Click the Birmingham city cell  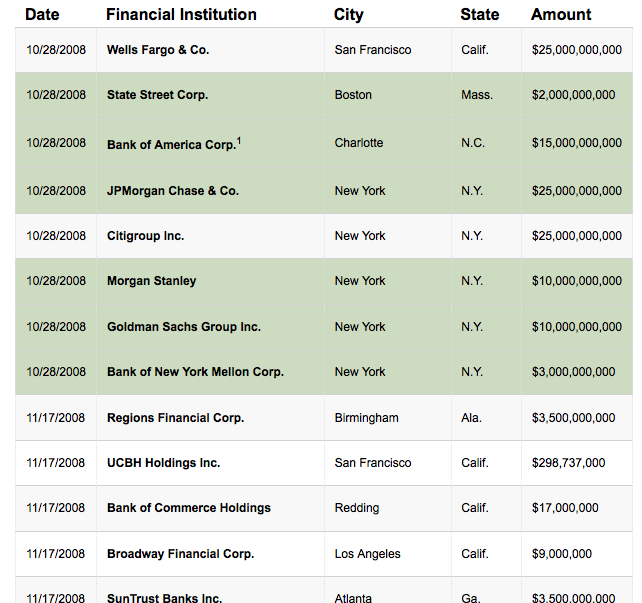click(x=366, y=418)
